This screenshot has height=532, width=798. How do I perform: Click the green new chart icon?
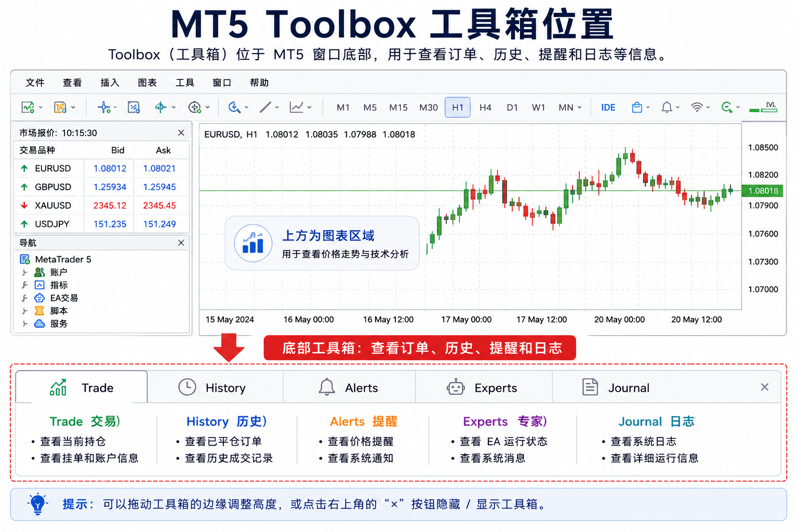[28, 108]
